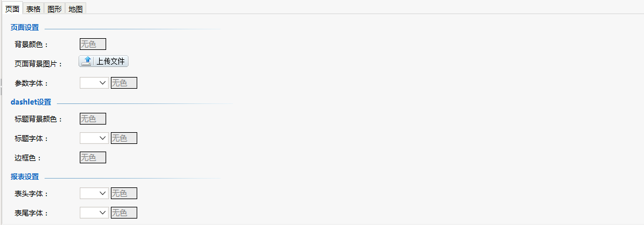Open the 地图 tab
Viewport: 644px width, 225px height.
point(76,9)
